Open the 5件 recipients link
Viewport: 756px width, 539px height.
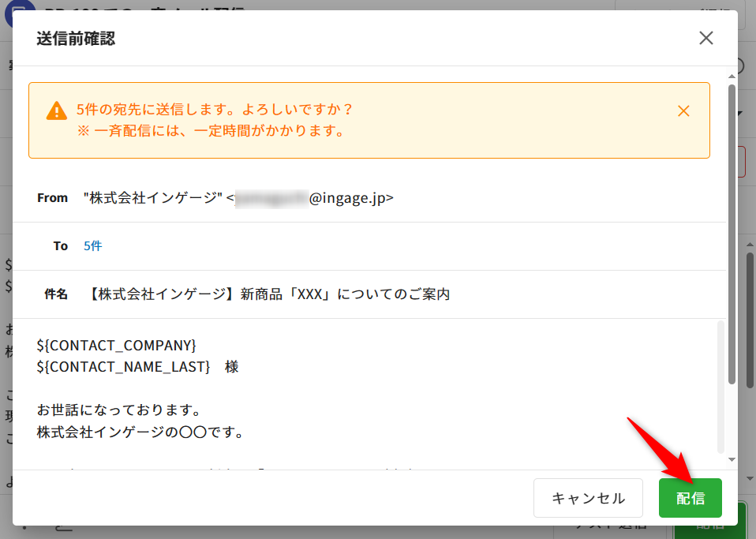[x=93, y=245]
